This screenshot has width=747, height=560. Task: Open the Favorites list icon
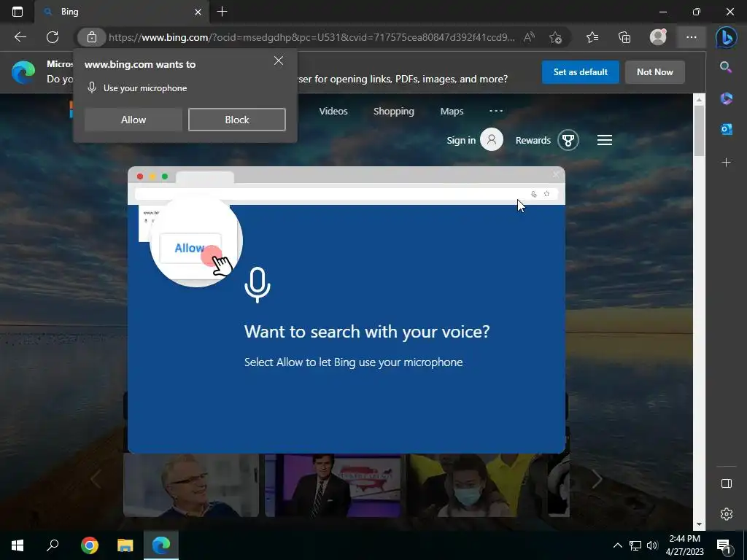(x=592, y=37)
